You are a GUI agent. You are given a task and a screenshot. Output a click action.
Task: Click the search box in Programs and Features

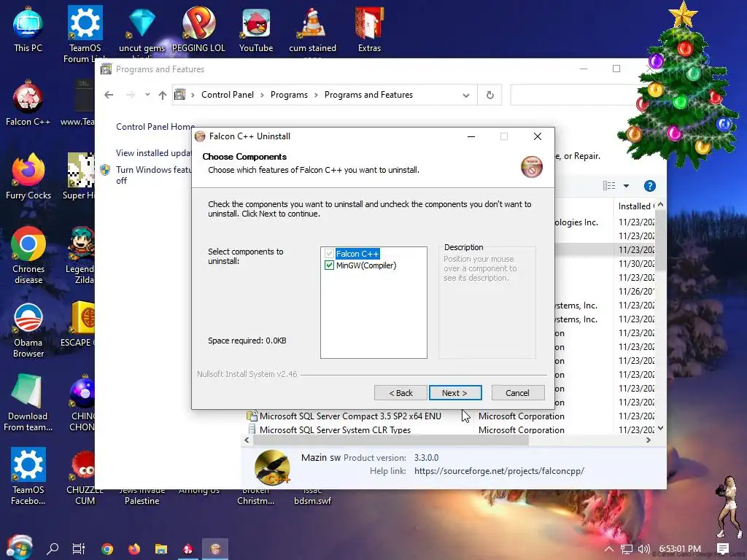pos(576,95)
